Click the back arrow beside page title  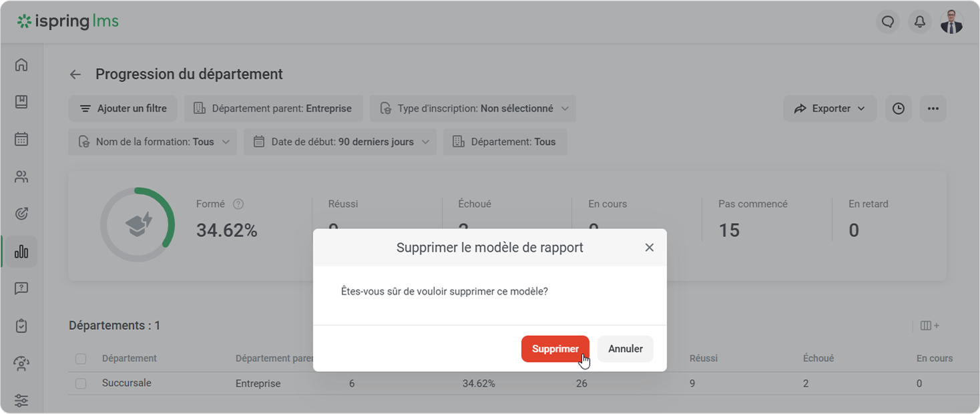pyautogui.click(x=75, y=75)
